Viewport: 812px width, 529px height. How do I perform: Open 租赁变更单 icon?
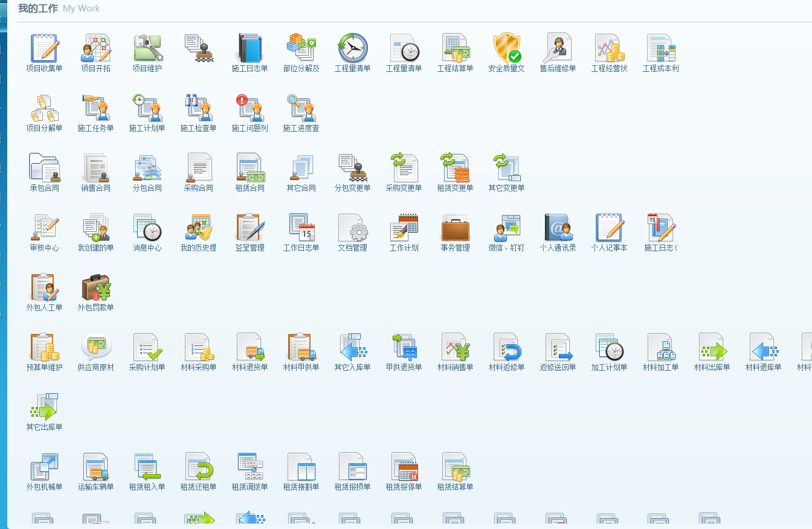(x=455, y=168)
